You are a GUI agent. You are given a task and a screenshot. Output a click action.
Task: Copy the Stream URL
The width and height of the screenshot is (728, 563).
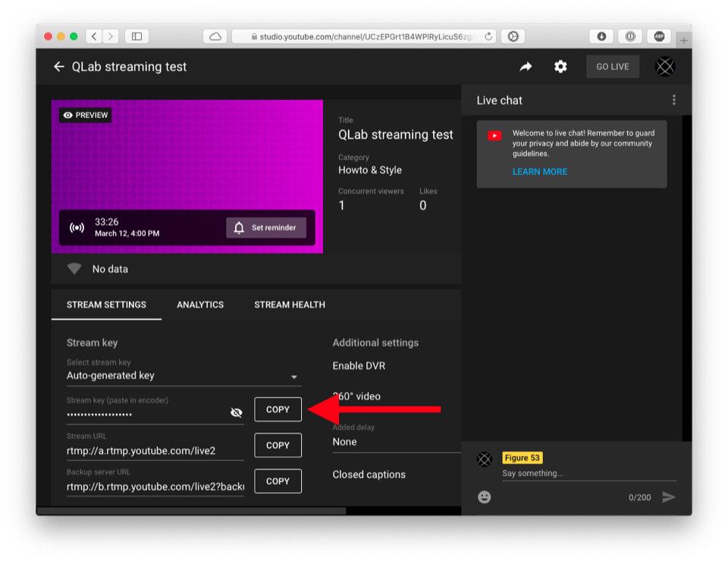point(278,446)
